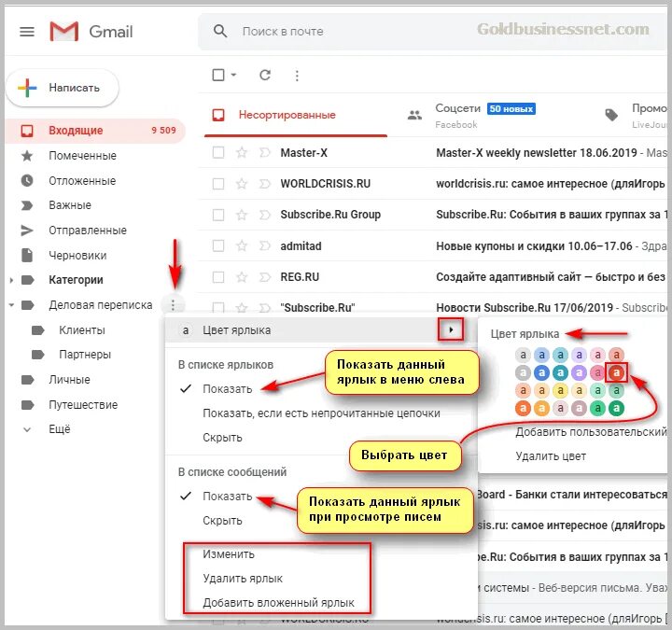Choose Удалить ярлык in the menu

(x=243, y=579)
